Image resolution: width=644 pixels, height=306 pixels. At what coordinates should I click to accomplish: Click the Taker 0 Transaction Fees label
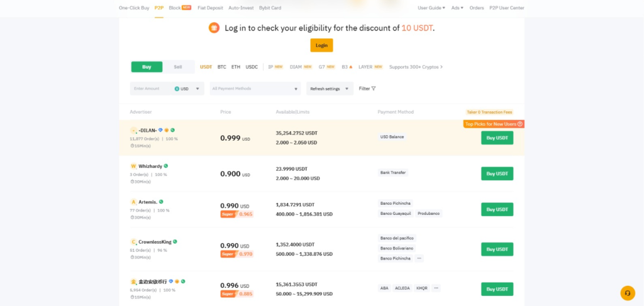click(489, 112)
